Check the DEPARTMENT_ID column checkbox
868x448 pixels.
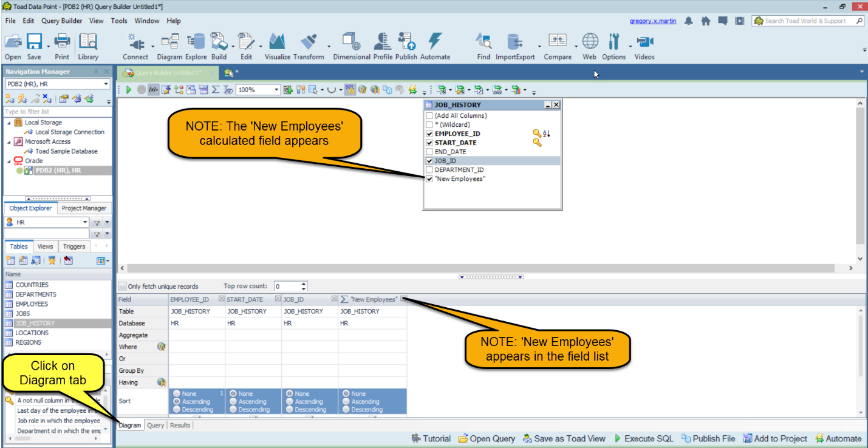pos(429,170)
